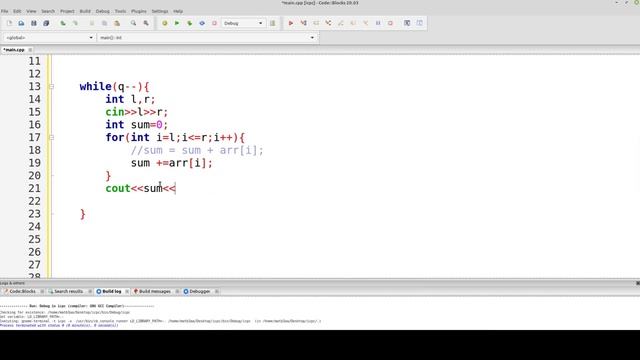The image size is (640, 360).
Task: Select the *main.cpp editor tab
Action: click(x=14, y=50)
